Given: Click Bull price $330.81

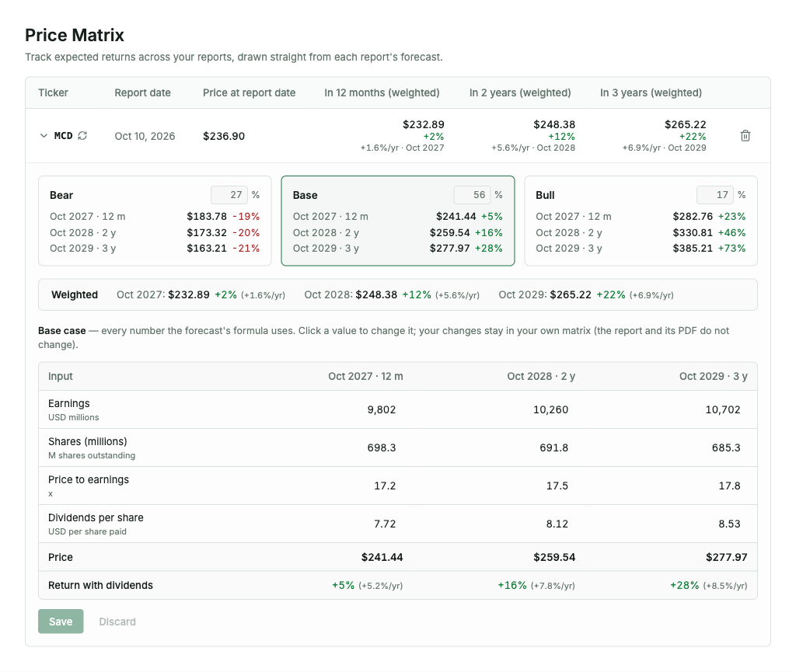Looking at the screenshot, I should click(693, 233).
